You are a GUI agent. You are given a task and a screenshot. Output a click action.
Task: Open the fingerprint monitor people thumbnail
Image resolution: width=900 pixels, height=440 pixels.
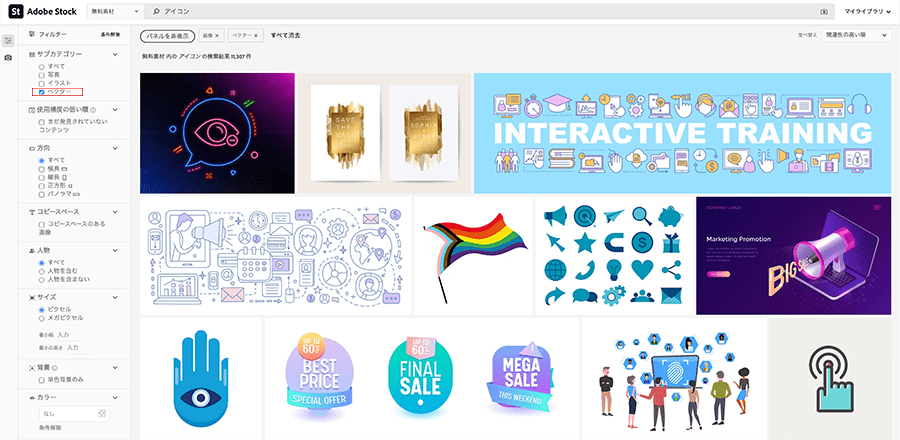(x=674, y=379)
